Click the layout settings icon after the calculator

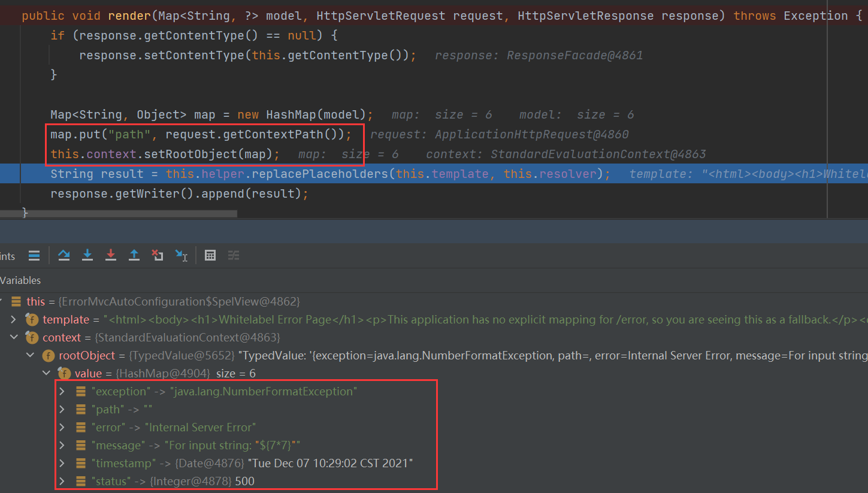pyautogui.click(x=233, y=255)
